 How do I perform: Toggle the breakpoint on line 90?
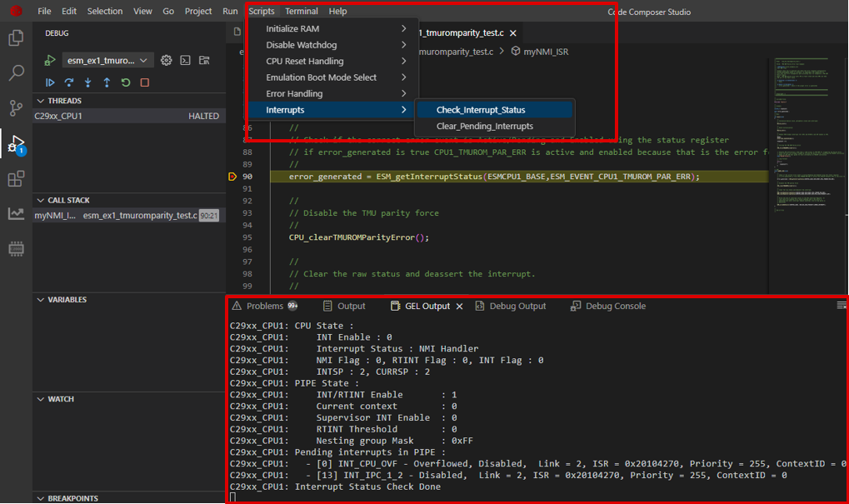[232, 177]
